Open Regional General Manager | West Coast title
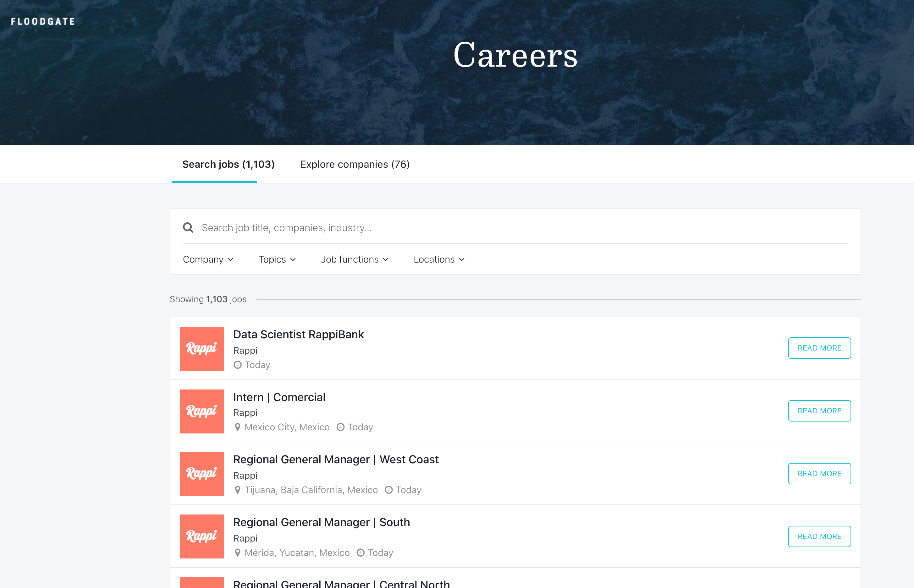This screenshot has width=914, height=588. point(336,460)
